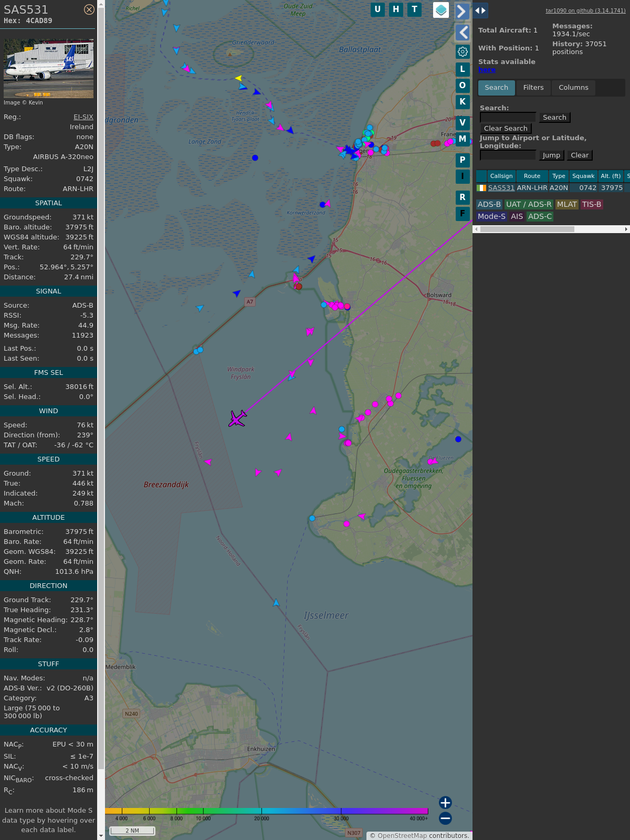
Task: Click the Search button beside the field
Action: click(x=554, y=118)
